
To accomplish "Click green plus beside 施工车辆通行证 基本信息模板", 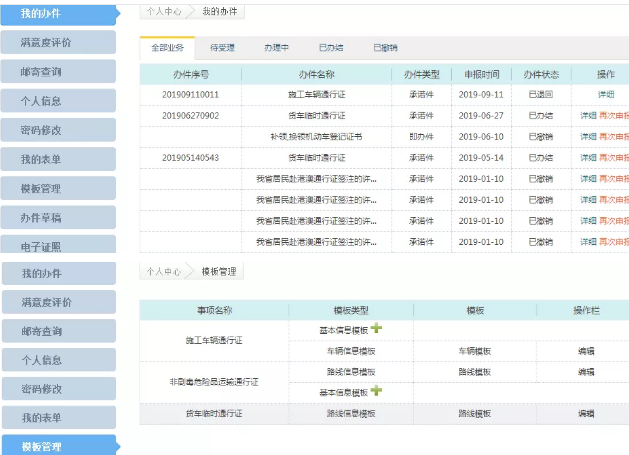I will point(376,328).
